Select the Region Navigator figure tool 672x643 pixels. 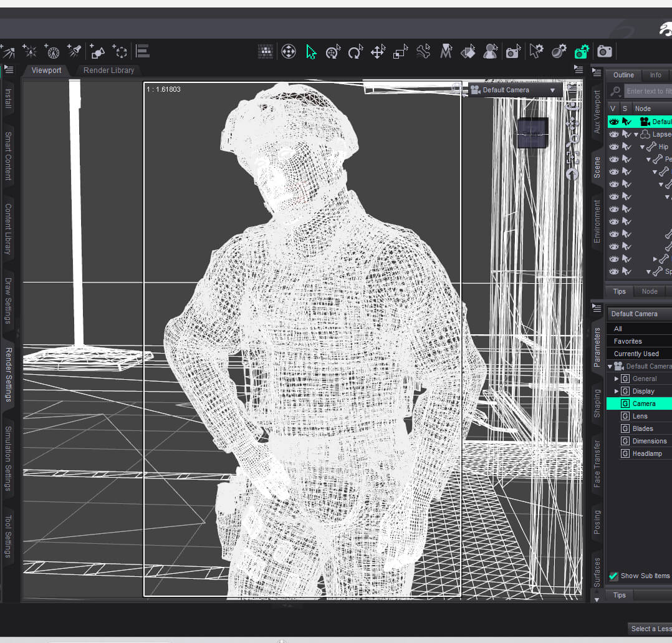(x=490, y=52)
